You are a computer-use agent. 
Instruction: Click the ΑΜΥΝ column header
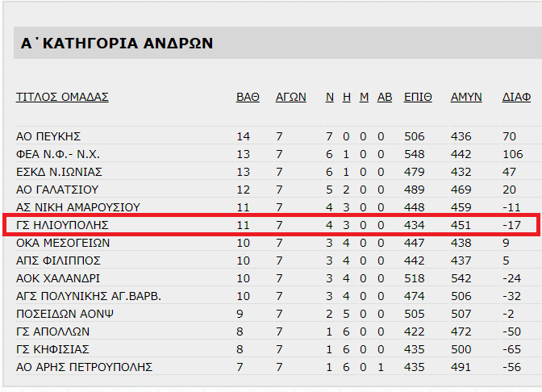click(x=466, y=97)
